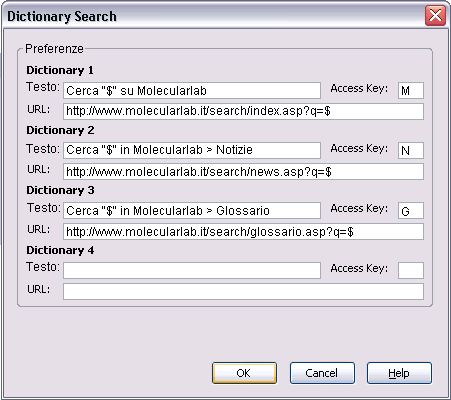Screen dimensions: 451x400
Task: Focus the empty Dictionary 4 Testo field
Action: point(192,270)
